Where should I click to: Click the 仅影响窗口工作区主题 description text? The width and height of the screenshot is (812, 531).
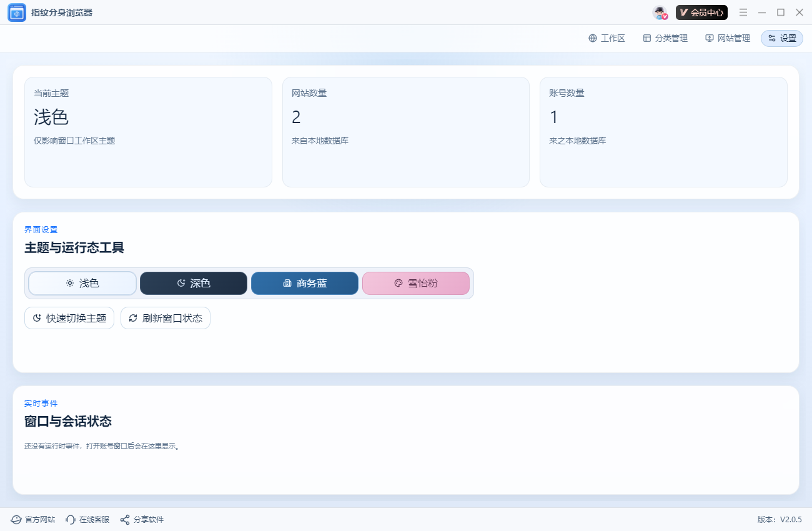click(74, 141)
